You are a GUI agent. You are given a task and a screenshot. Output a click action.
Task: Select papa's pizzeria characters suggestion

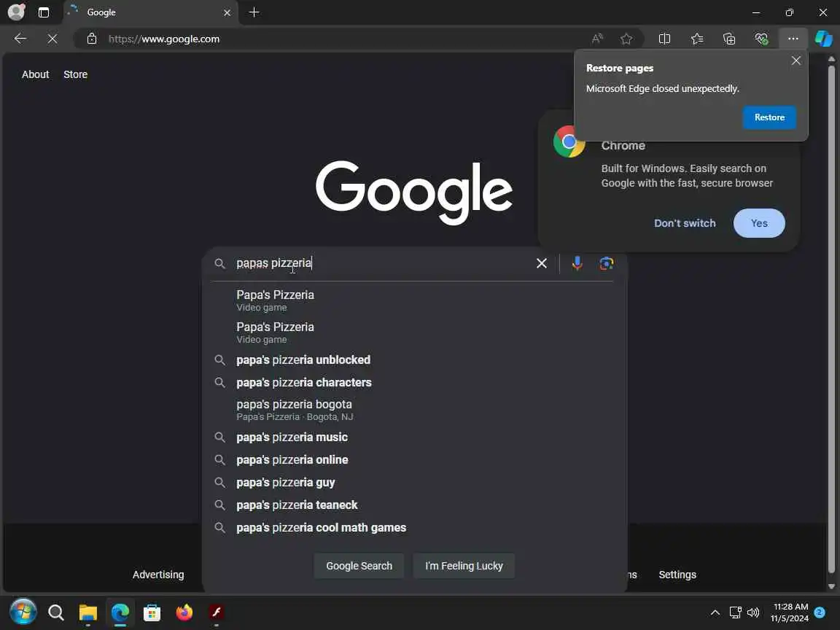[x=415, y=383]
